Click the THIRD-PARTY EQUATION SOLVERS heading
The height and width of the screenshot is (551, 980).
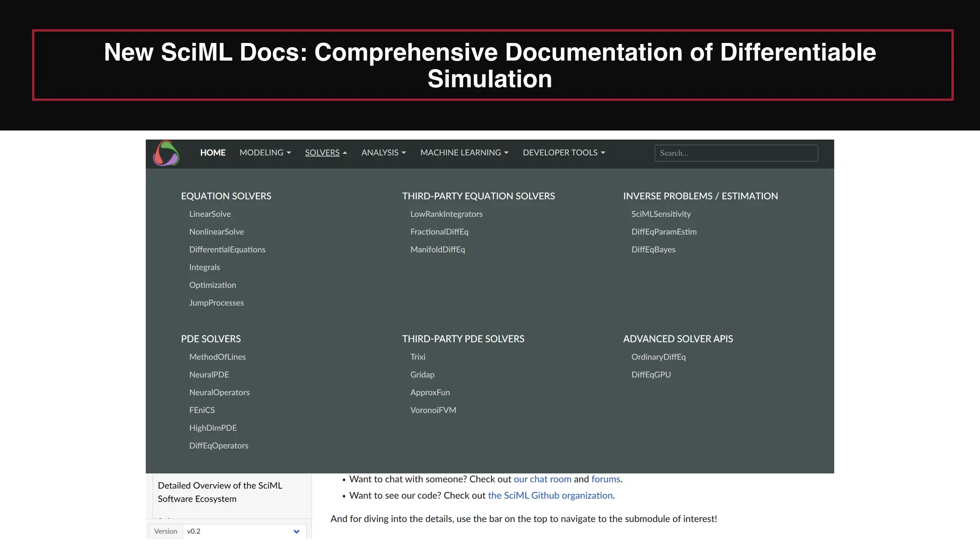click(x=479, y=196)
